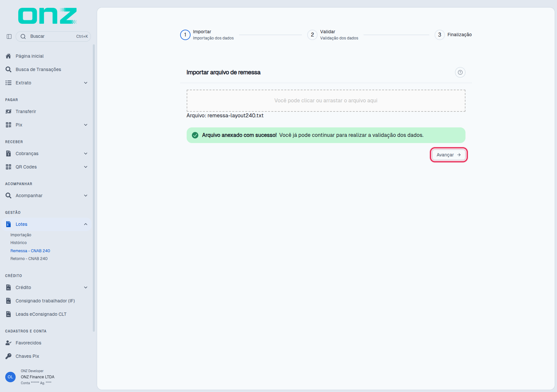The height and width of the screenshot is (392, 557).
Task: Click the Crédito document icon
Action: click(x=8, y=287)
